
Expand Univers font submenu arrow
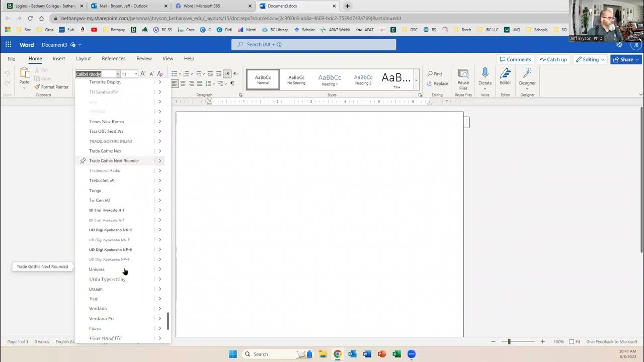160,269
